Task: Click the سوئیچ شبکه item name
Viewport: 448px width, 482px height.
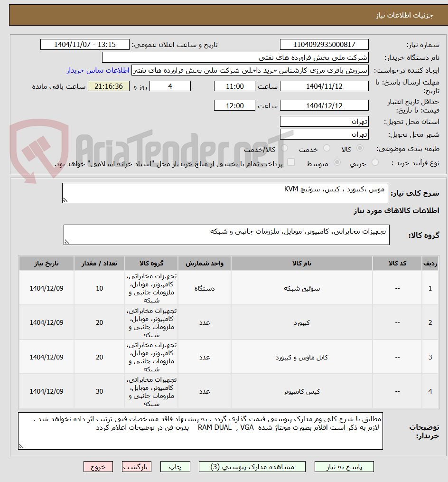Action: coord(302,288)
